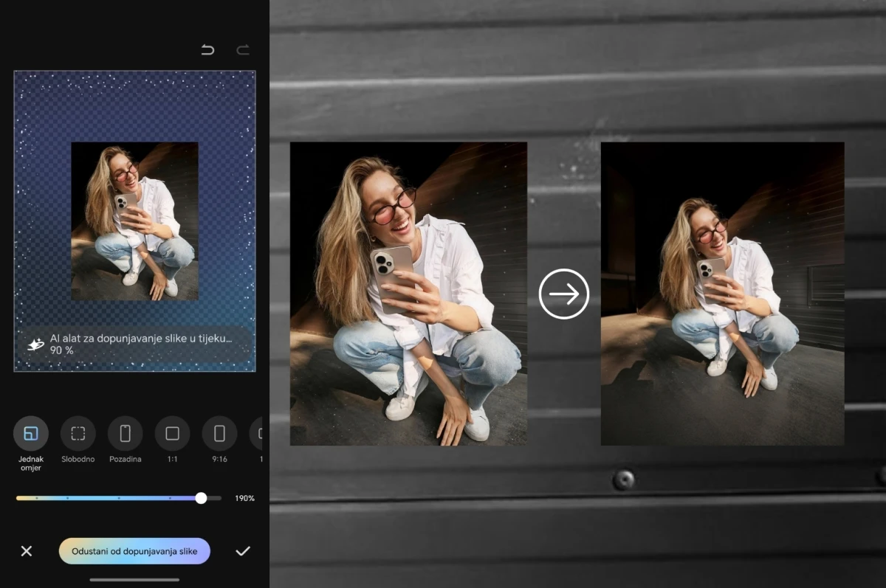Tap the AI progress message at 90 %
The image size is (886, 588).
point(140,345)
